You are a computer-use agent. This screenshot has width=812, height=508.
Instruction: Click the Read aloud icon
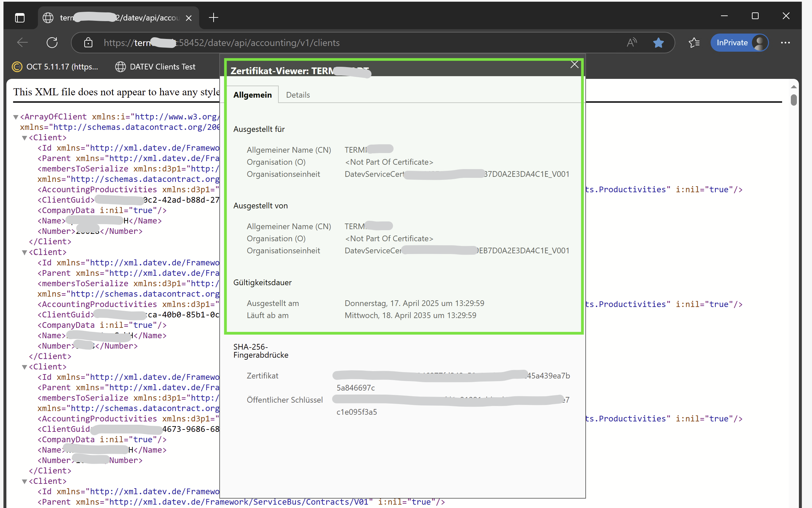coord(631,43)
